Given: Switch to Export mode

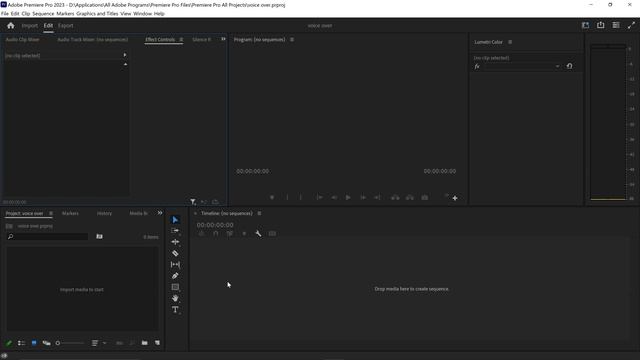Looking at the screenshot, I should pos(65,26).
